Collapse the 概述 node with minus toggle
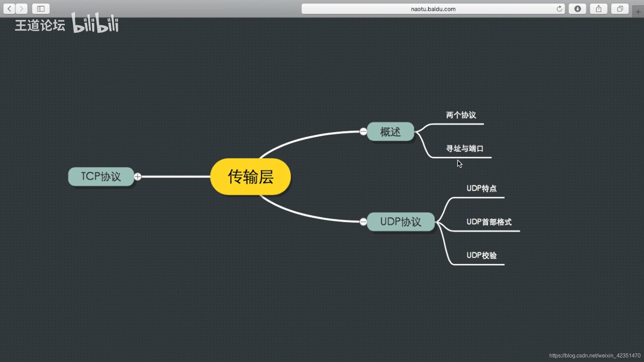This screenshot has height=362, width=644. pyautogui.click(x=363, y=131)
